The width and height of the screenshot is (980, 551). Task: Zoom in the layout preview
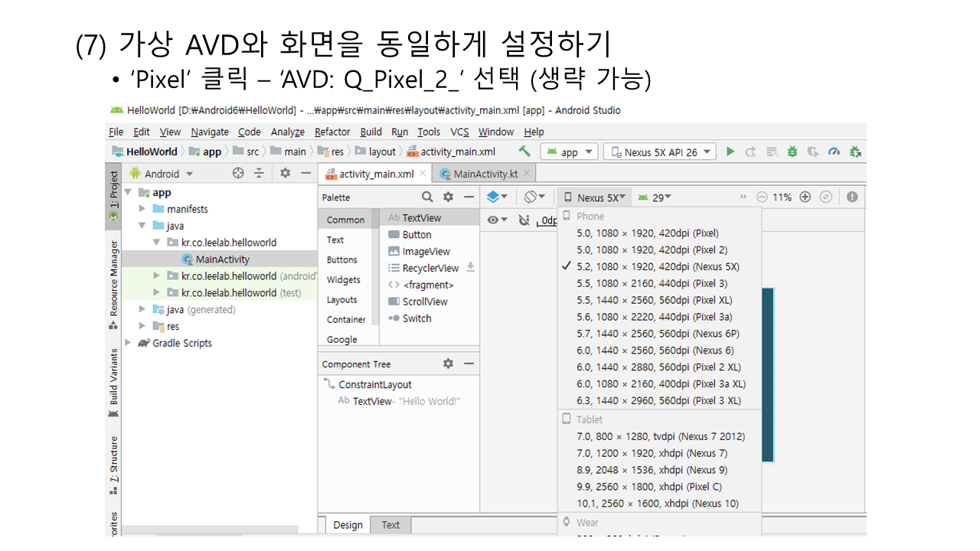point(805,197)
